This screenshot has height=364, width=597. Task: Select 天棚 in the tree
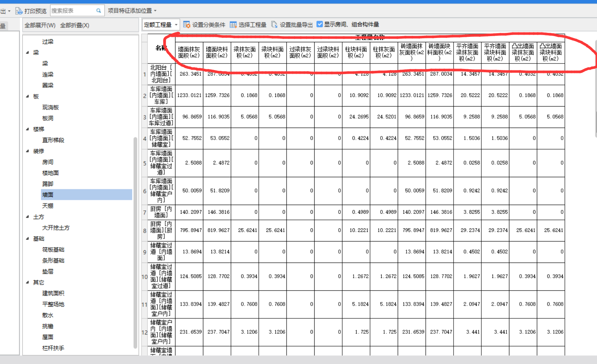point(48,206)
